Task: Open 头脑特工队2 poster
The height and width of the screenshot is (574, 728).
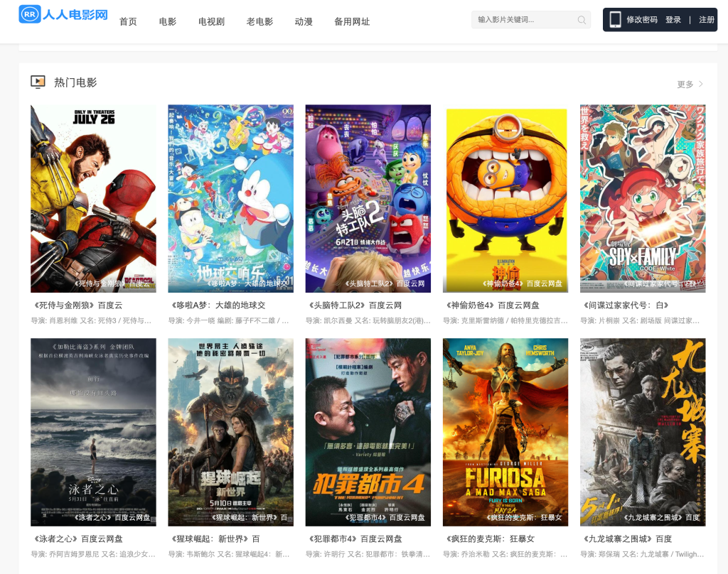Action: (368, 199)
